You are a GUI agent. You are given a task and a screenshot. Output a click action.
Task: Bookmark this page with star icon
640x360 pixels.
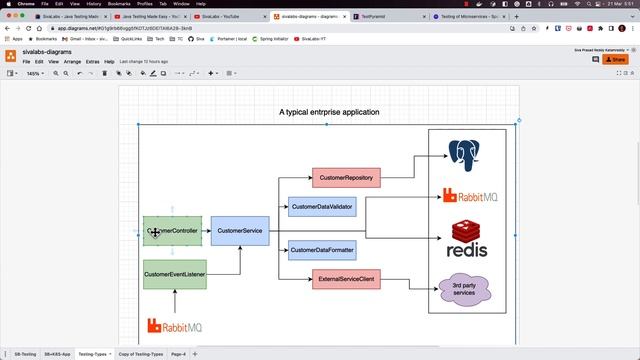534,28
